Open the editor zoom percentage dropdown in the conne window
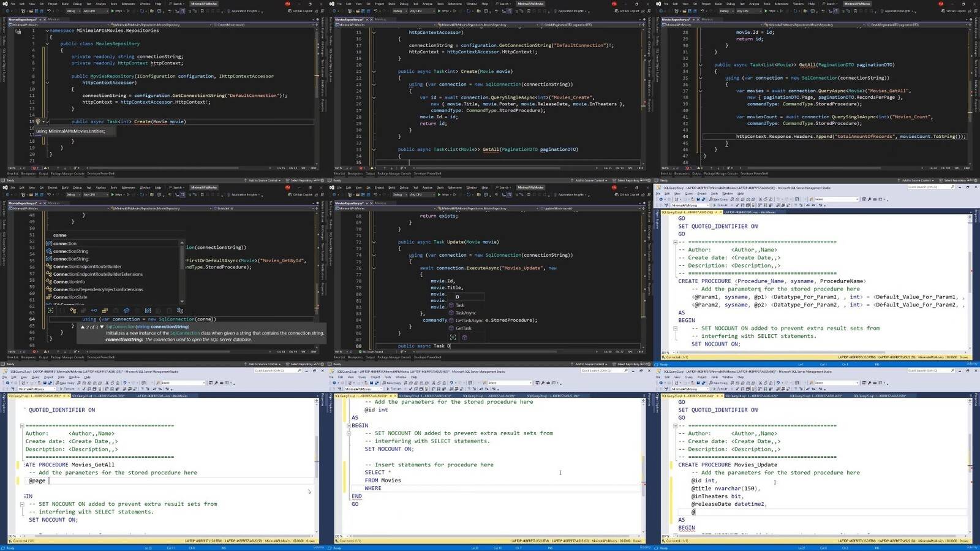980x551 pixels. tap(14, 352)
